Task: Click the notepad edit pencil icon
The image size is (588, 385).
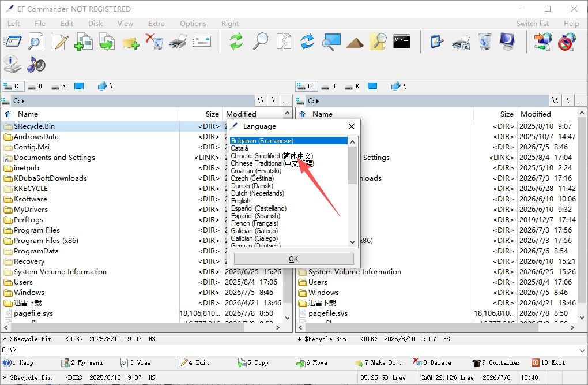Action: pos(60,42)
